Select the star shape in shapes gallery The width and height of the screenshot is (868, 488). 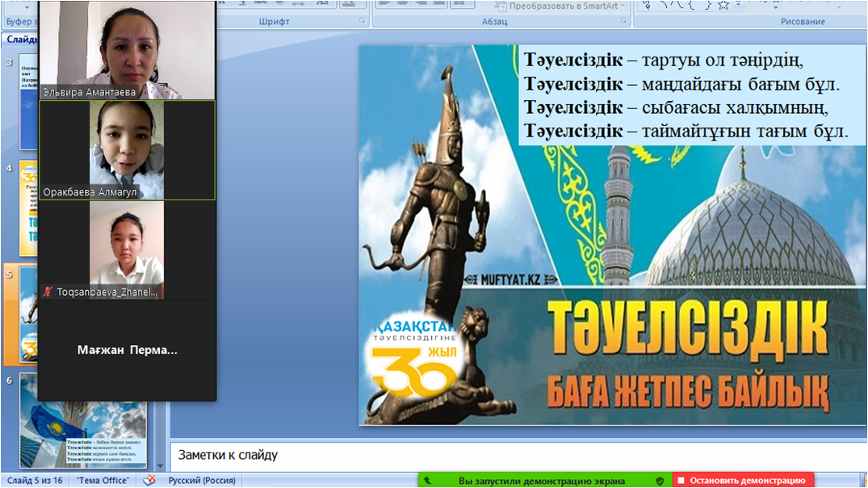pyautogui.click(x=723, y=5)
